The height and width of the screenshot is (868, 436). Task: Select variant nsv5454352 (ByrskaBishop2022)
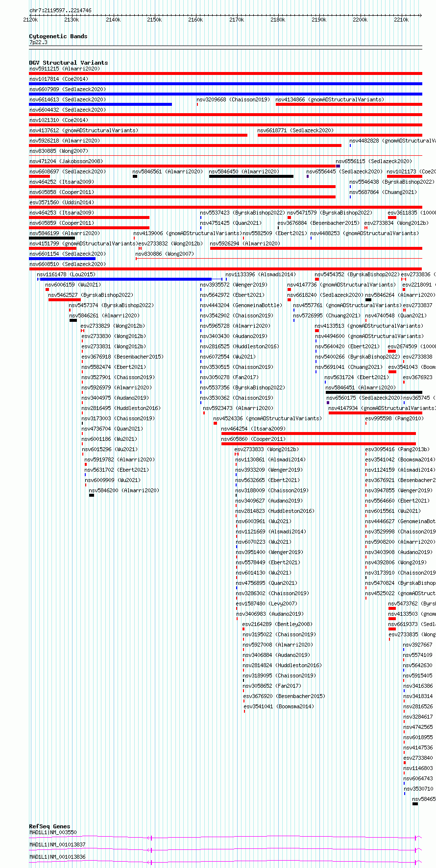(357, 275)
